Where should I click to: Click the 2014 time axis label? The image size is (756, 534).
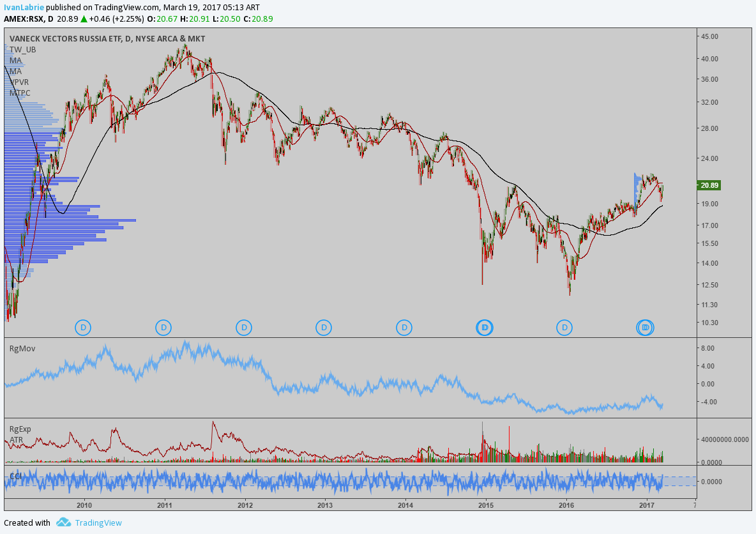(405, 505)
